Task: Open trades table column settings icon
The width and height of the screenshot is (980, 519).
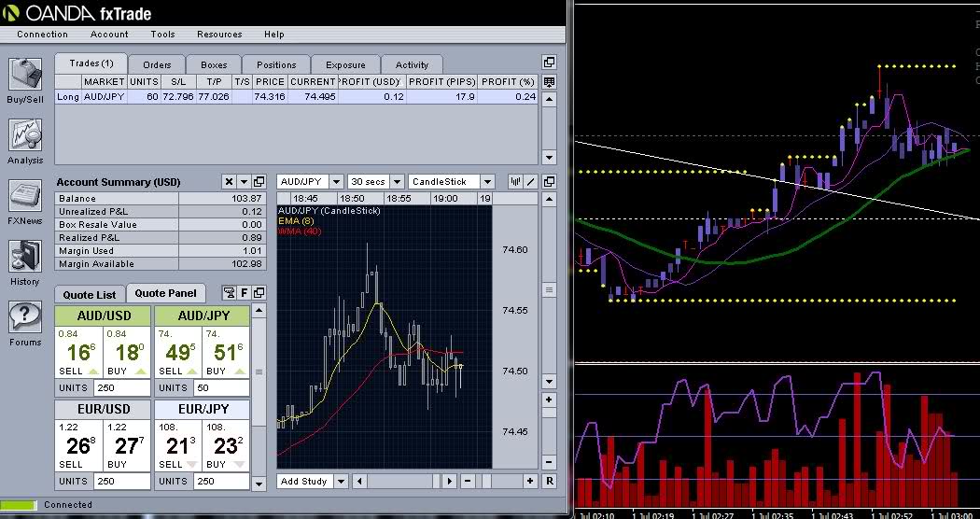Action: pyautogui.click(x=549, y=82)
